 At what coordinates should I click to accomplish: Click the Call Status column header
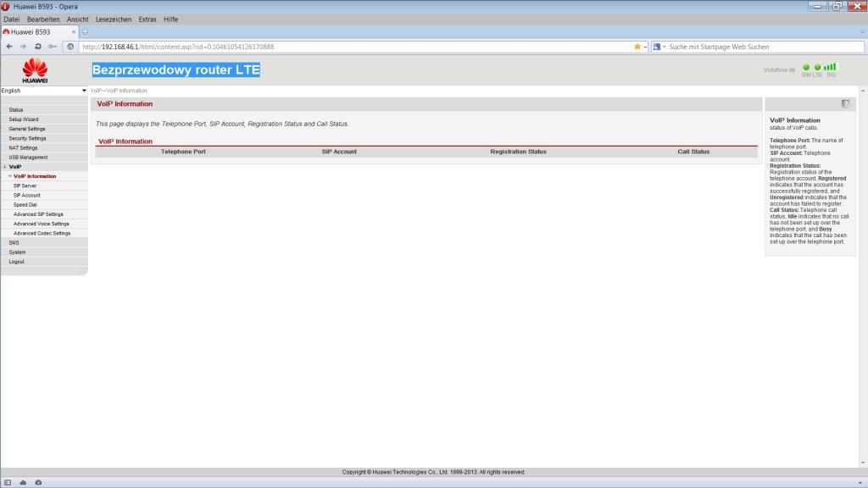[693, 152]
